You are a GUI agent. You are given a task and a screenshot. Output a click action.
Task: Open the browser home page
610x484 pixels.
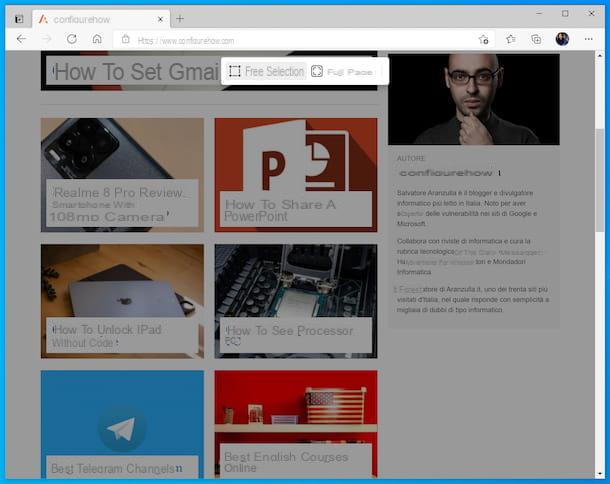coord(97,39)
